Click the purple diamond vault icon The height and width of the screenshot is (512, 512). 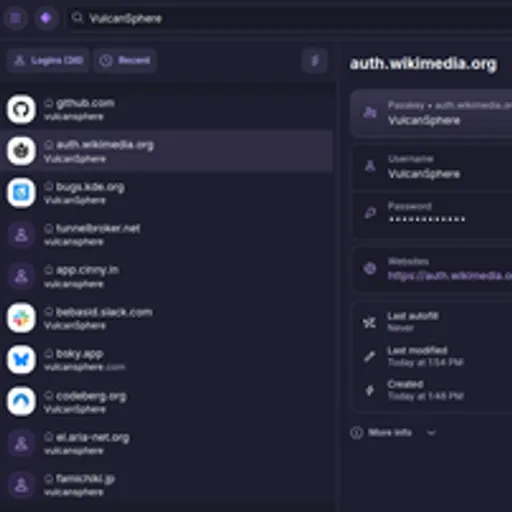pyautogui.click(x=46, y=18)
